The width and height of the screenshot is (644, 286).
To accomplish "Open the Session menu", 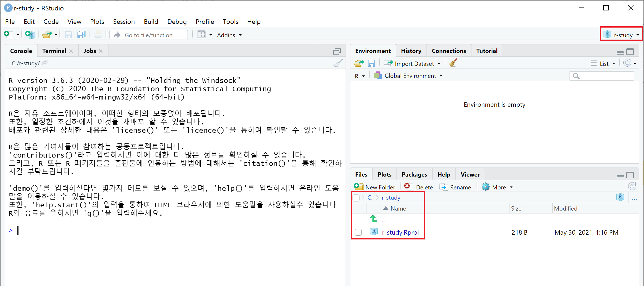I will coord(124,22).
